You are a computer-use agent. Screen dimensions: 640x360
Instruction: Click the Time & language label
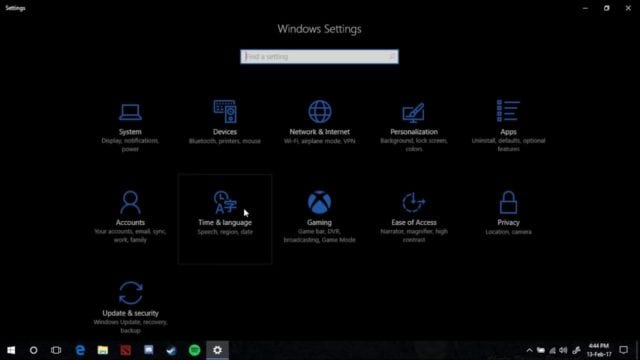pyautogui.click(x=225, y=222)
